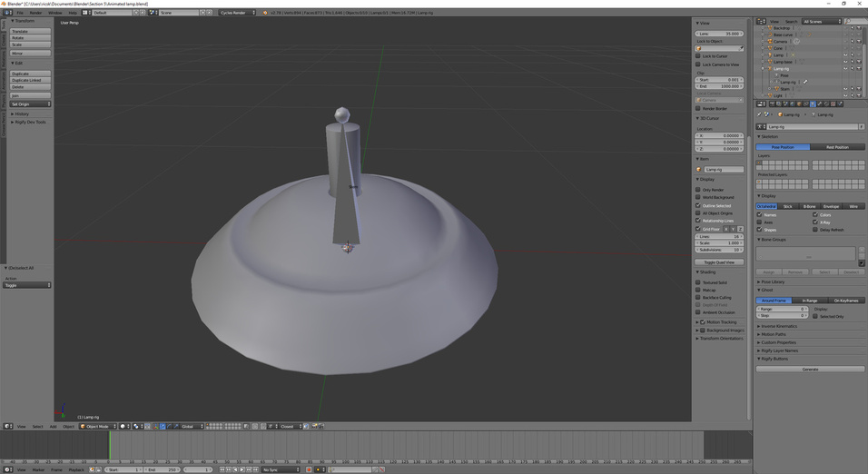This screenshot has width=868, height=474.
Task: Toggle the X-Ray armature display checkbox
Action: pos(815,222)
